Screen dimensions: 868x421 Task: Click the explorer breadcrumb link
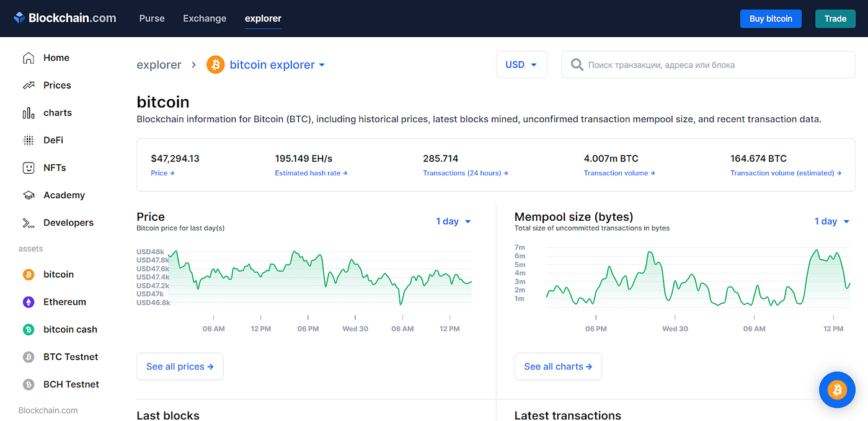159,64
